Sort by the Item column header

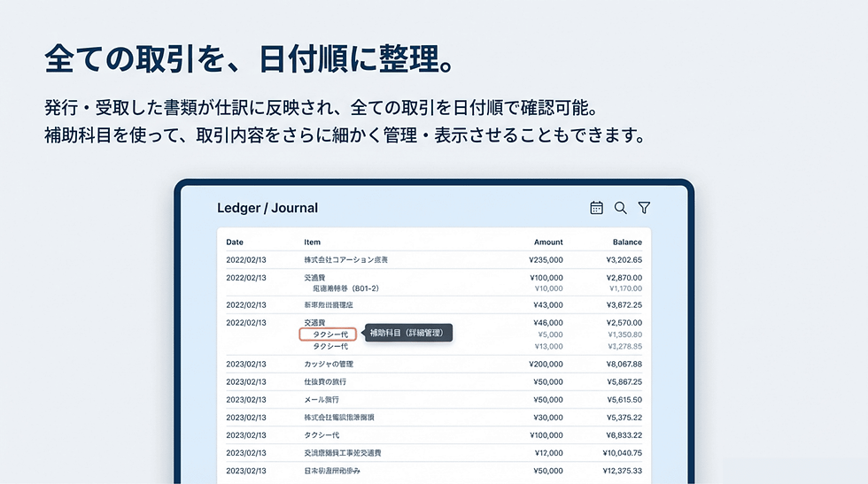pyautogui.click(x=312, y=242)
